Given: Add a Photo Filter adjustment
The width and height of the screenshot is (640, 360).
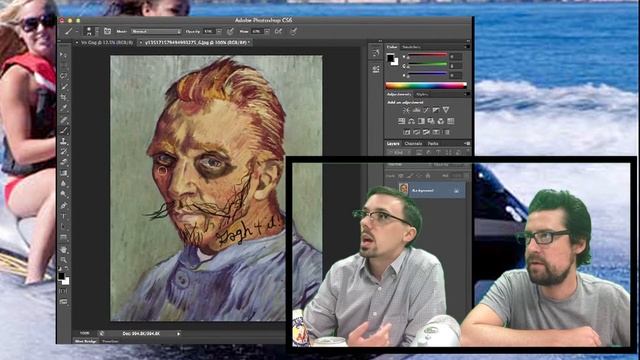Looking at the screenshot, I should point(431,121).
